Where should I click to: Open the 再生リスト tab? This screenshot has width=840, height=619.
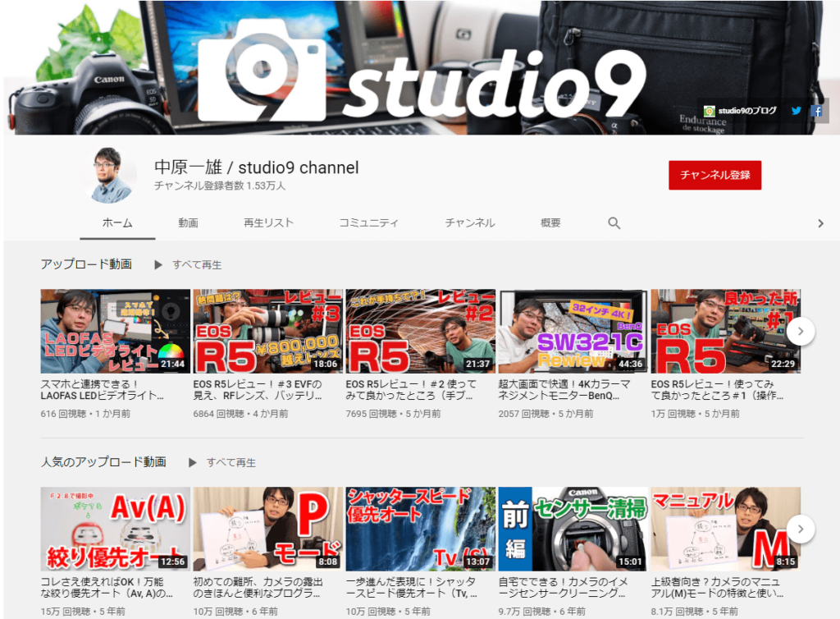click(x=268, y=223)
